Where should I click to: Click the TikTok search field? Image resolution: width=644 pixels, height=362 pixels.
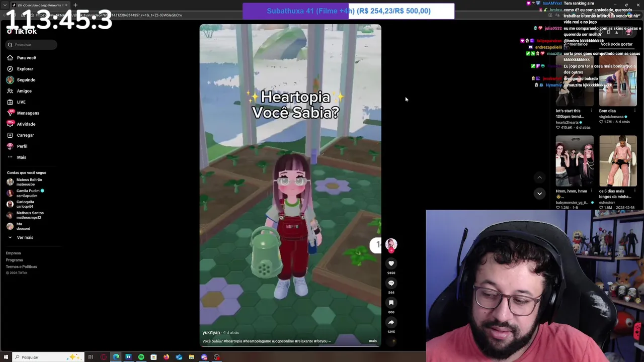[x=31, y=45]
